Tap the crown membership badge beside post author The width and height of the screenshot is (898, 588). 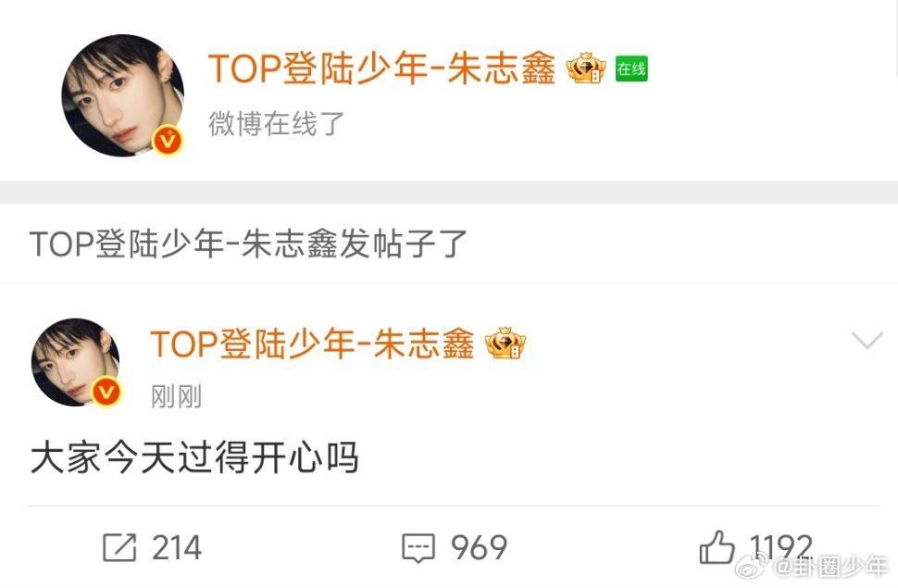[x=505, y=344]
